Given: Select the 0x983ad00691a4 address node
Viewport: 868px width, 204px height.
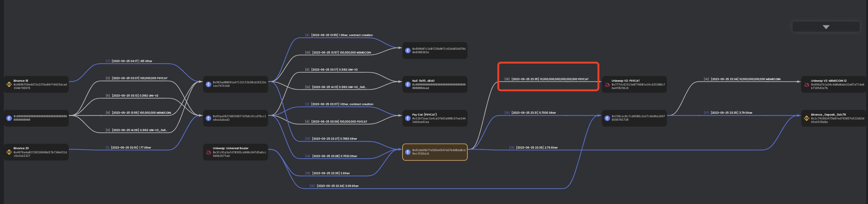Looking at the screenshot, I should point(239,84).
